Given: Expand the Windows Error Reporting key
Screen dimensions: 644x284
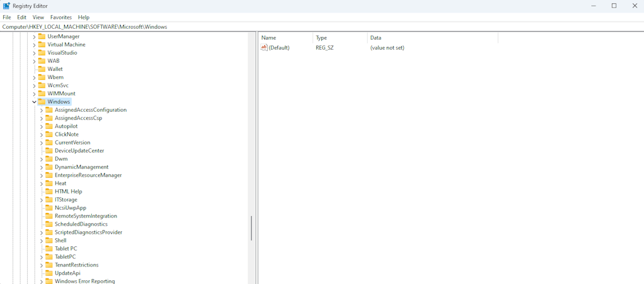Looking at the screenshot, I should [42, 281].
